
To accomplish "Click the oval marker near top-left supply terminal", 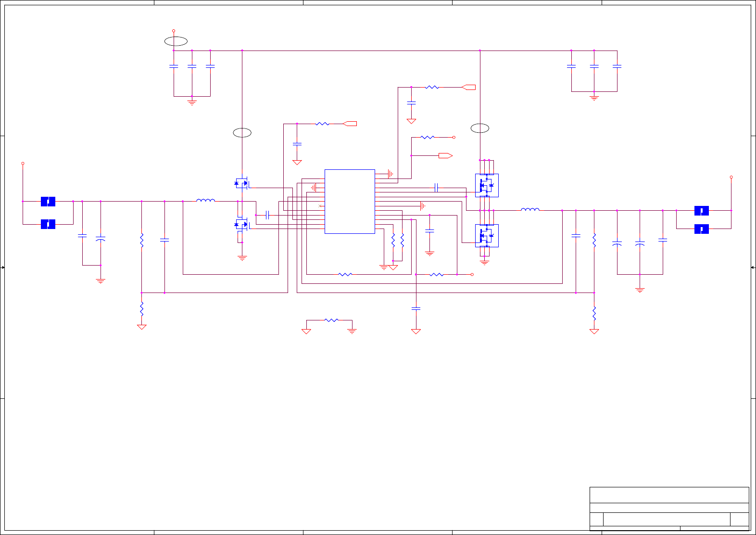I will click(x=176, y=41).
